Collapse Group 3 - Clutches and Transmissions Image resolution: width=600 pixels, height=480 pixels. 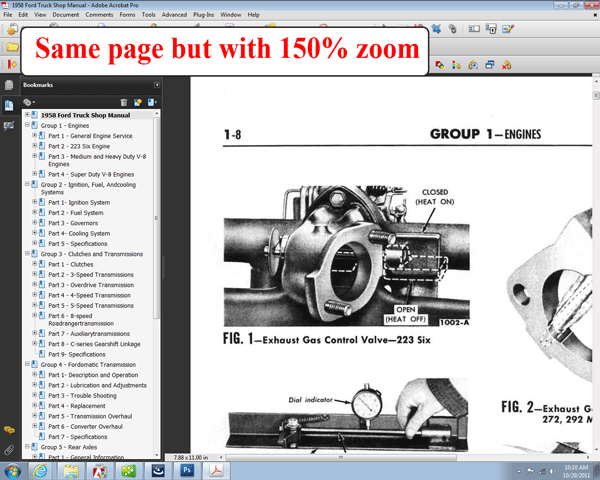click(x=27, y=254)
